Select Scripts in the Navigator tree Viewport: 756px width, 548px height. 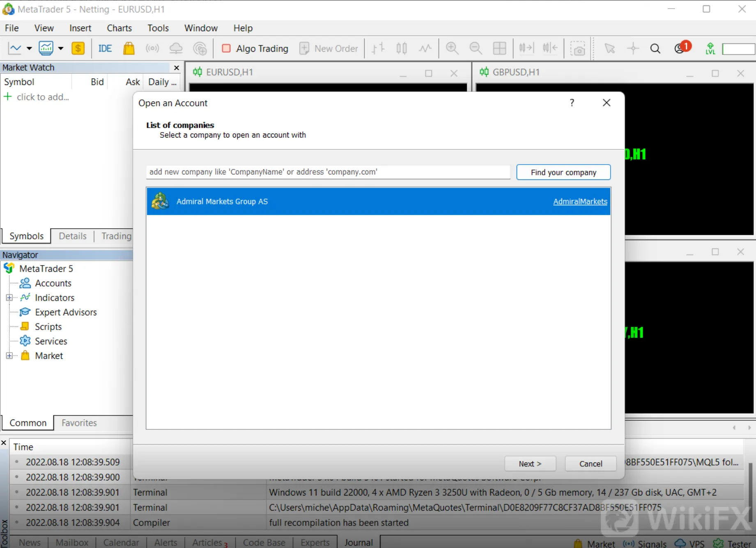click(x=48, y=327)
